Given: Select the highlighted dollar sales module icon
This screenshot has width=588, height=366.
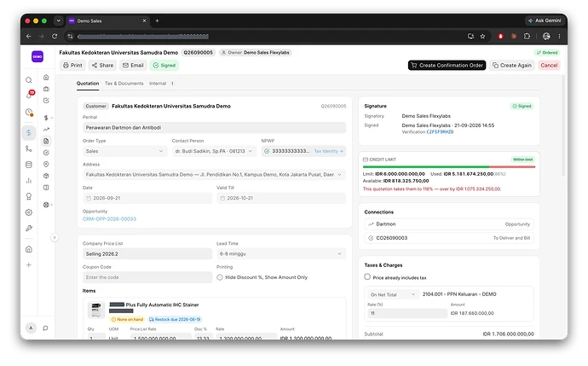Looking at the screenshot, I should click(x=29, y=132).
